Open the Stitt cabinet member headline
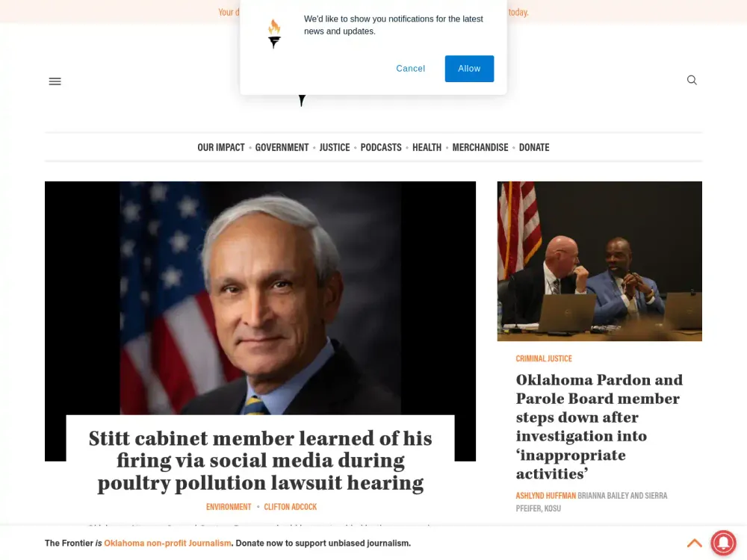This screenshot has width=747, height=560. coord(260,461)
